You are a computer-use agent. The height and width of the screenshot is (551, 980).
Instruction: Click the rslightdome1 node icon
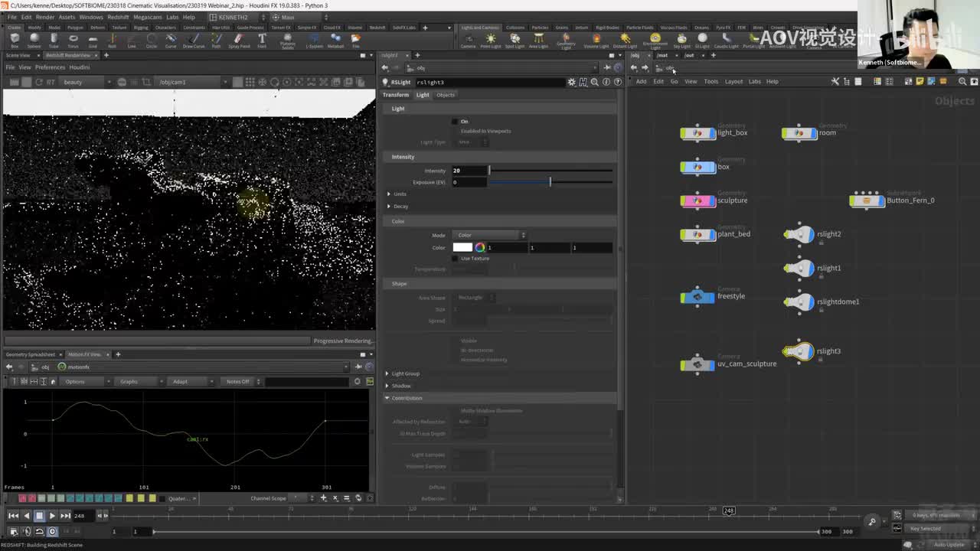(x=799, y=302)
